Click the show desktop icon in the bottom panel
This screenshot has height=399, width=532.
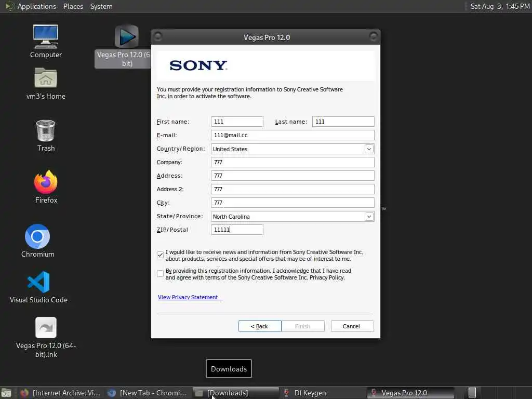tap(6, 393)
